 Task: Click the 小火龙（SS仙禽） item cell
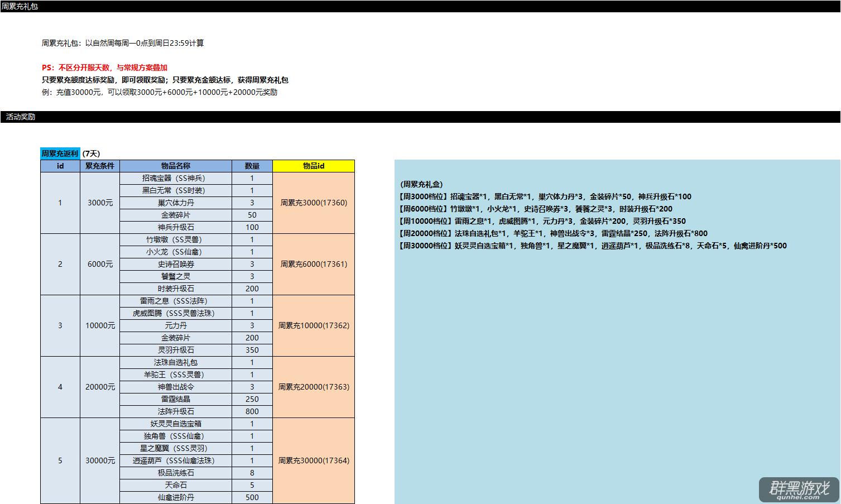[176, 252]
